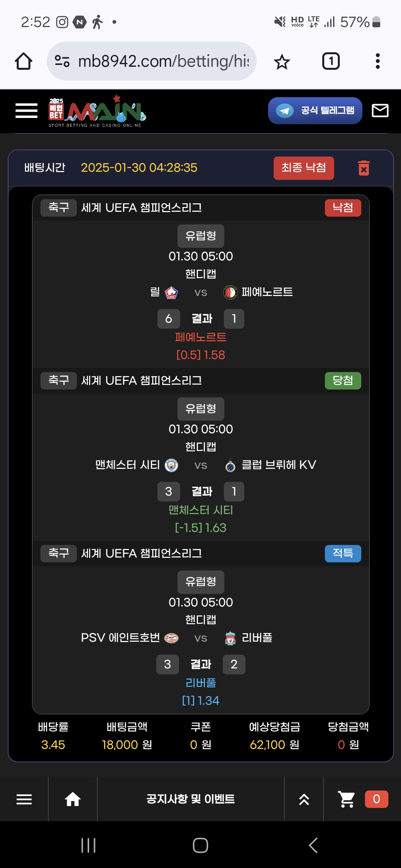The height and width of the screenshot is (868, 401).
Task: Tap the site info icon in address bar
Action: point(62,61)
